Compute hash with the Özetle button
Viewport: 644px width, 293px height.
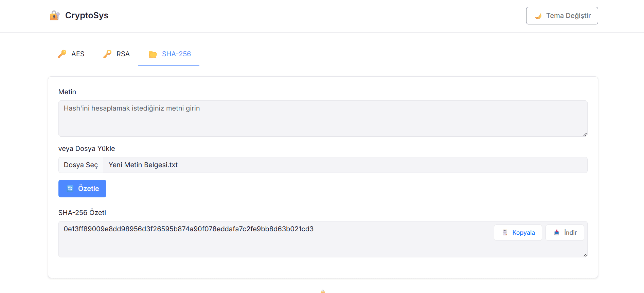(x=82, y=189)
